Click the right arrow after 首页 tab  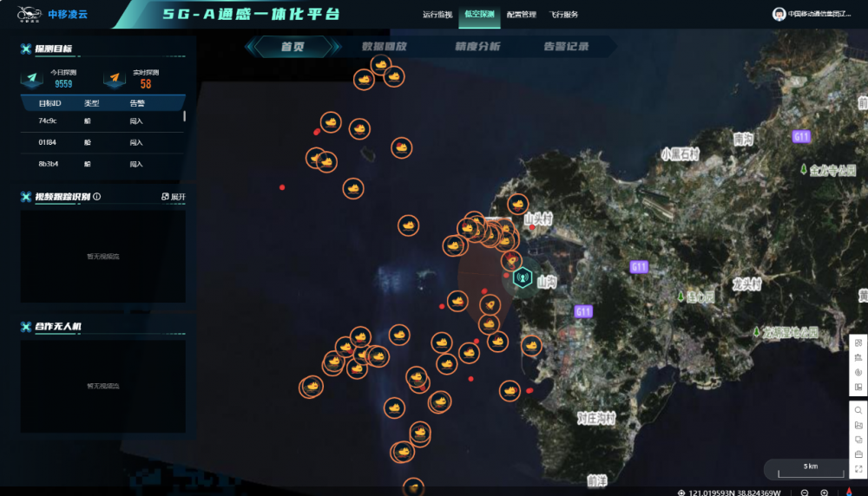coord(335,47)
